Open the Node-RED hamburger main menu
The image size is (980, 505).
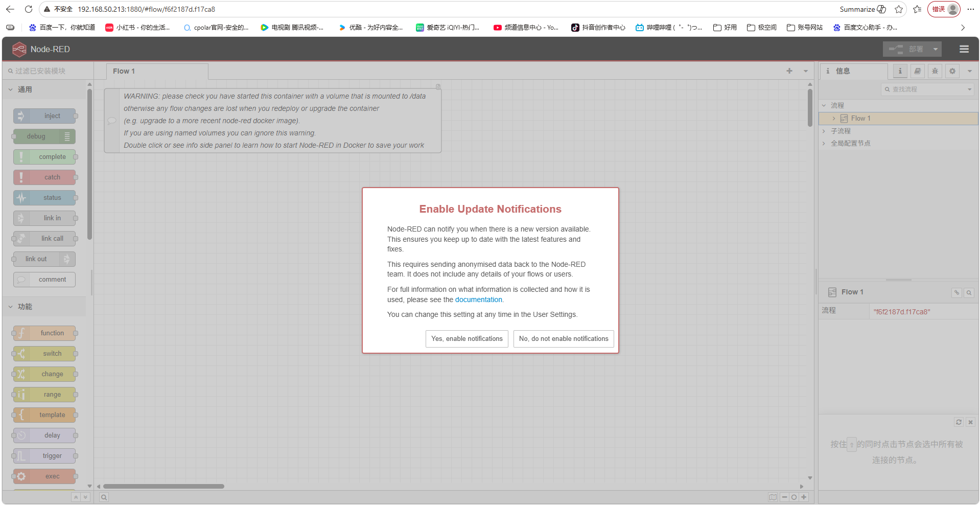coord(964,49)
